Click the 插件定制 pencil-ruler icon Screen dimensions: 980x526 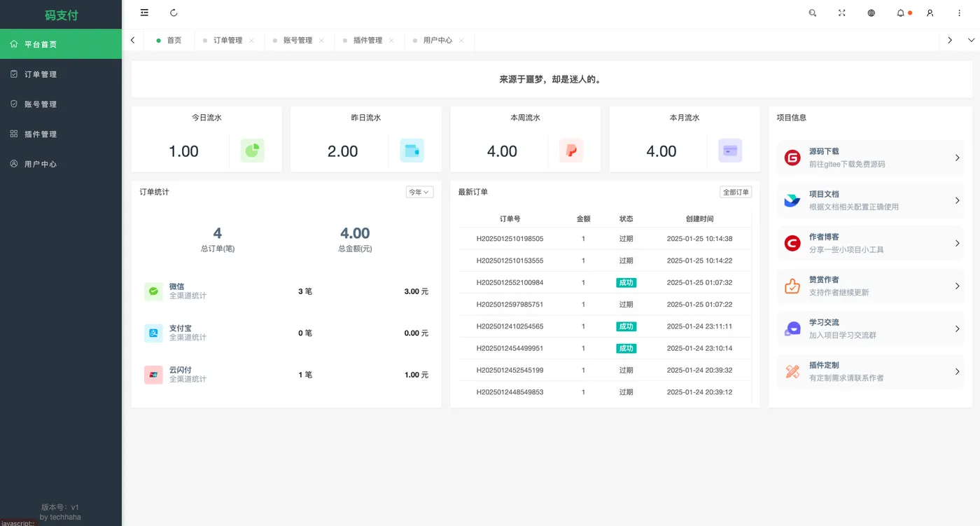(x=792, y=371)
